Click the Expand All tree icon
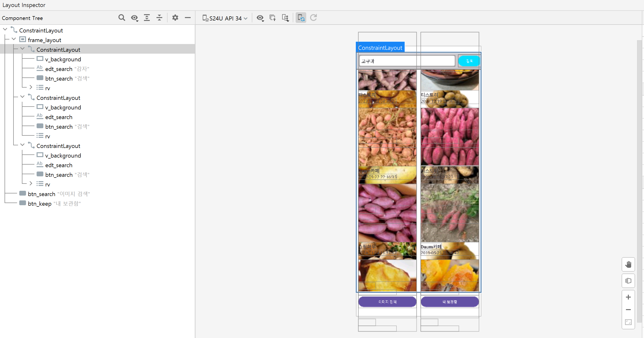Image resolution: width=644 pixels, height=338 pixels. 147,18
